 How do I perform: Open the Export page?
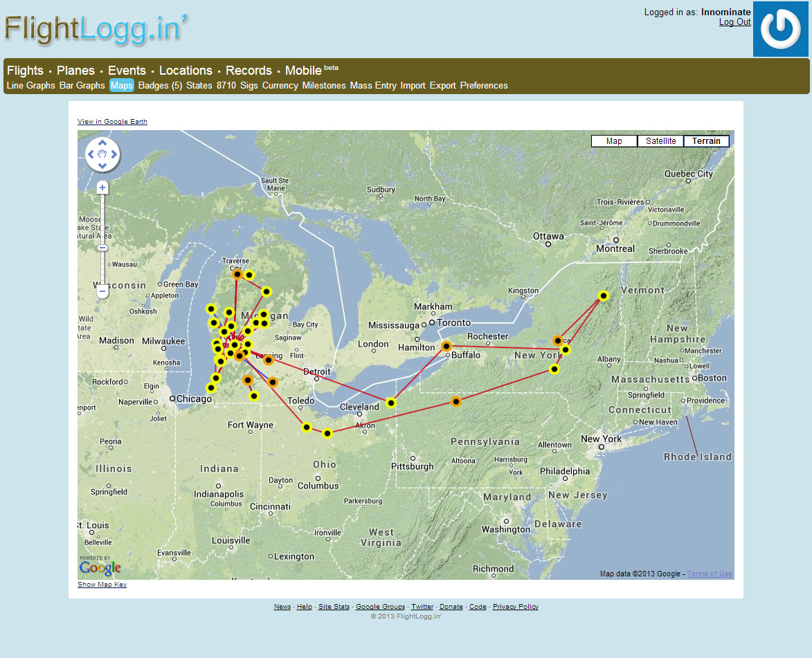click(x=443, y=85)
